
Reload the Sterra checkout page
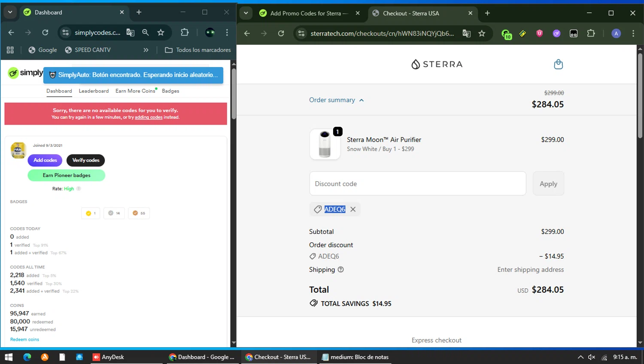click(x=281, y=33)
